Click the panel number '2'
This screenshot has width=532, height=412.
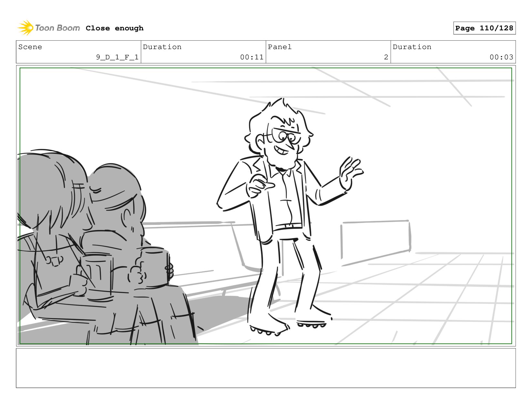click(x=386, y=57)
